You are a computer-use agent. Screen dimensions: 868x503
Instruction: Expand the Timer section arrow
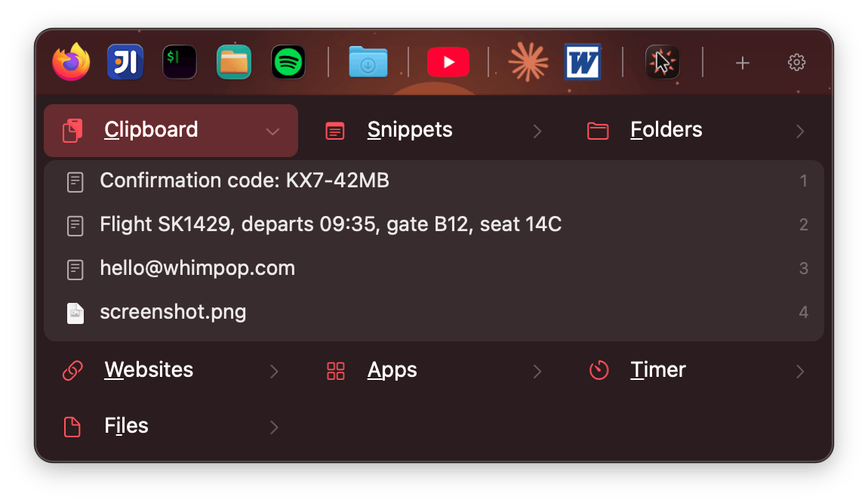800,371
